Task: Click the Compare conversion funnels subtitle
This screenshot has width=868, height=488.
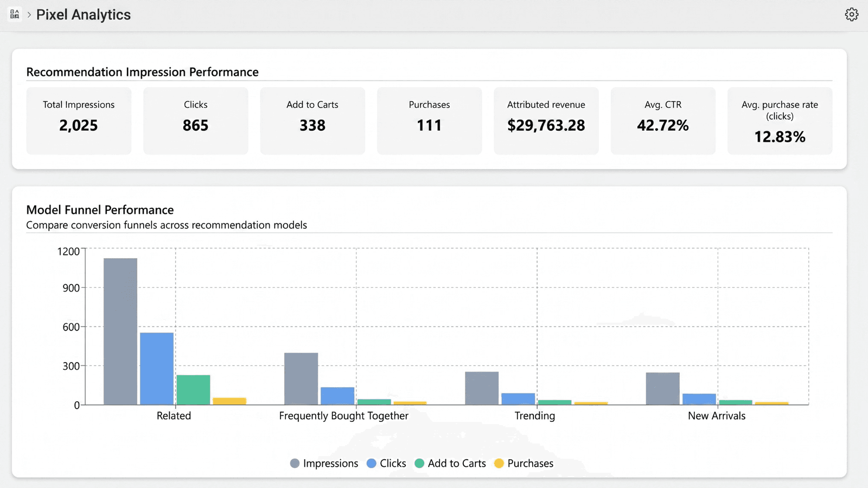Action: [167, 225]
